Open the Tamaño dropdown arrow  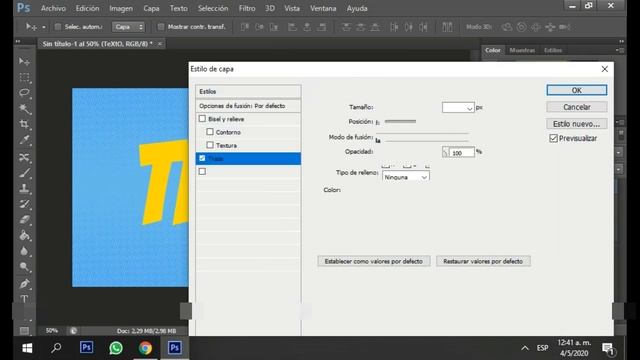[x=469, y=108]
